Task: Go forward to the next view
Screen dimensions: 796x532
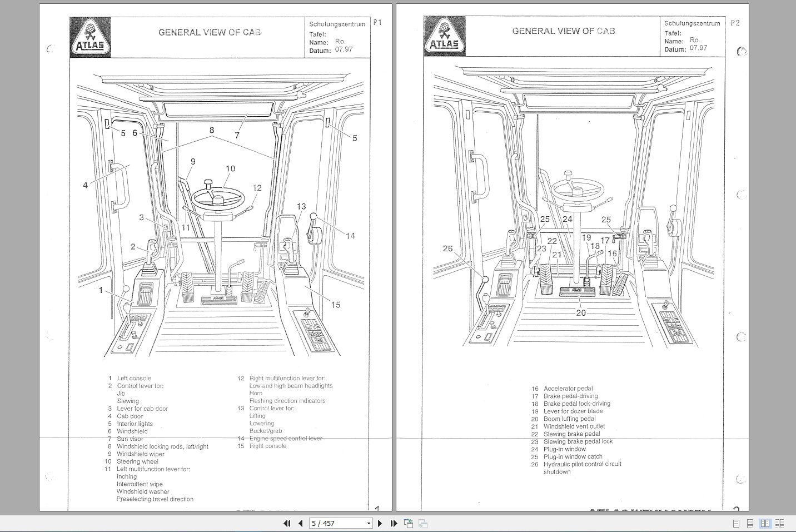Action: [x=423, y=523]
